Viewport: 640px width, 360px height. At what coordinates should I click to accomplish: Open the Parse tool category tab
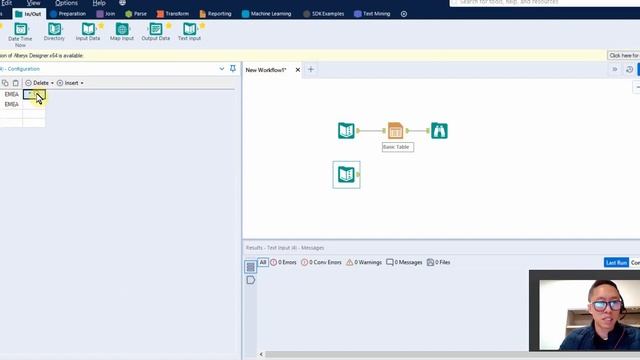[136, 14]
